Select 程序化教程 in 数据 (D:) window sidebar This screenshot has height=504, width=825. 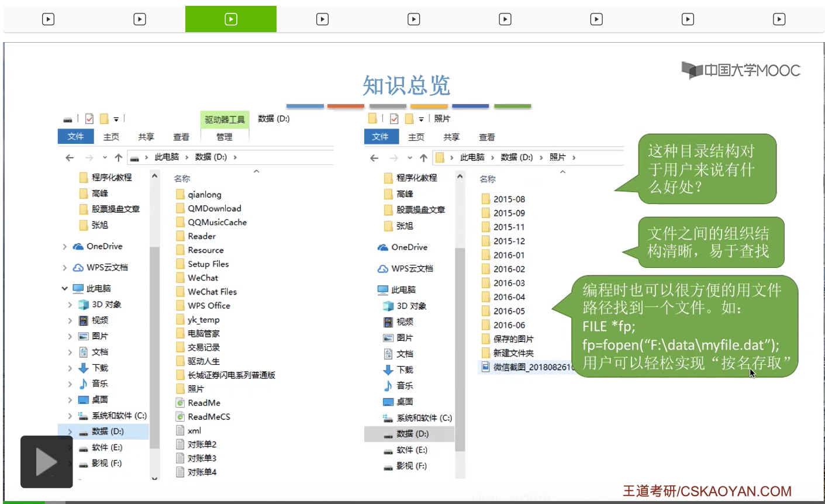105,177
